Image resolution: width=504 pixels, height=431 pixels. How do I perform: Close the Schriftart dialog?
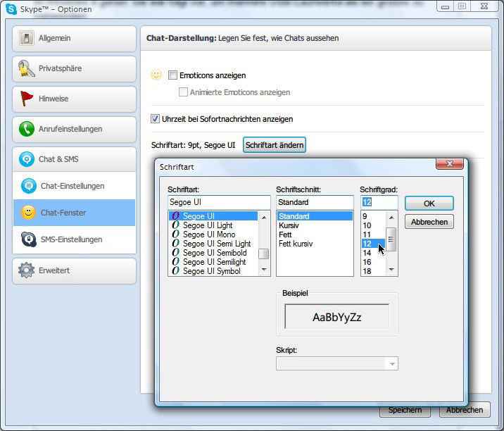click(x=449, y=163)
